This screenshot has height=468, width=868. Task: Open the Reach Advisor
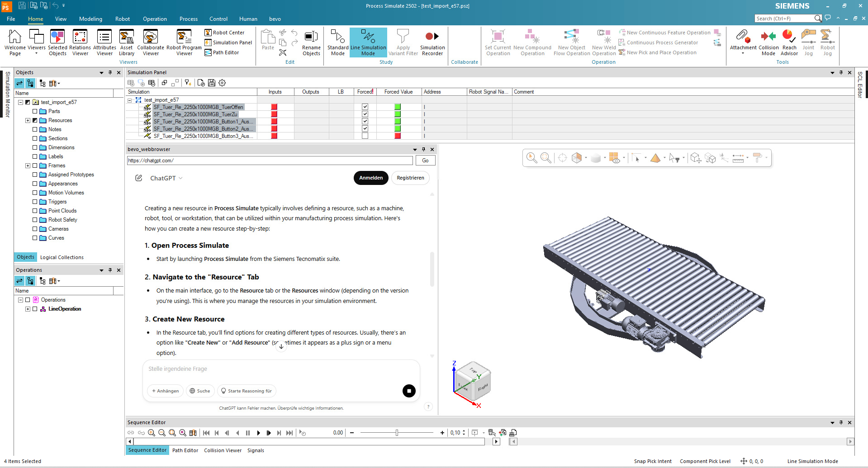pos(789,43)
